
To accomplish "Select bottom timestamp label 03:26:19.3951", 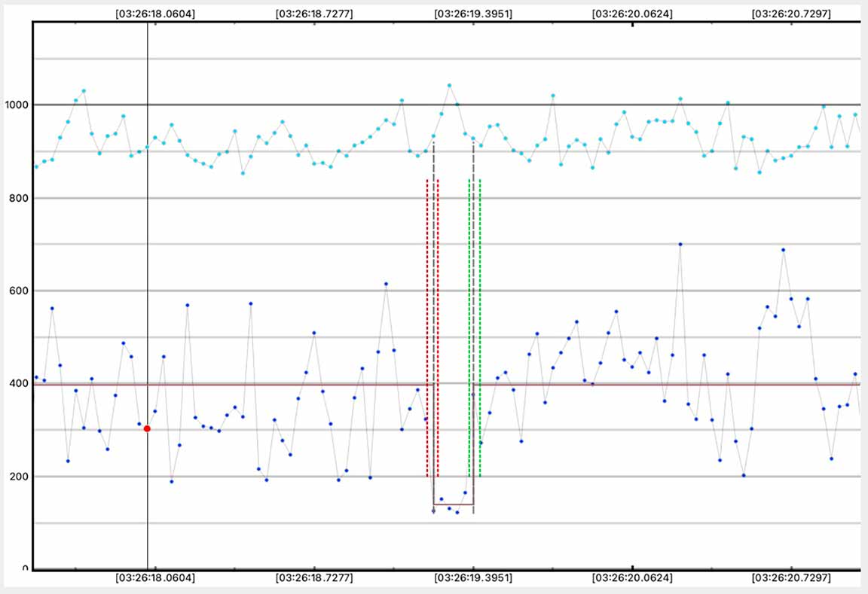I will click(473, 579).
